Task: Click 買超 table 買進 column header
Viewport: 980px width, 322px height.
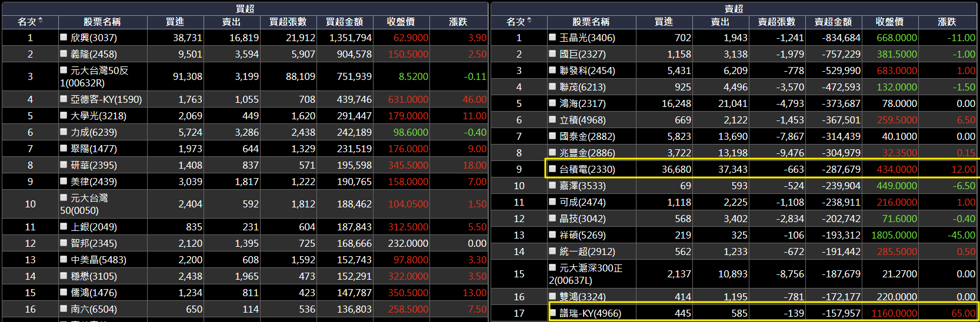Action: [175, 22]
